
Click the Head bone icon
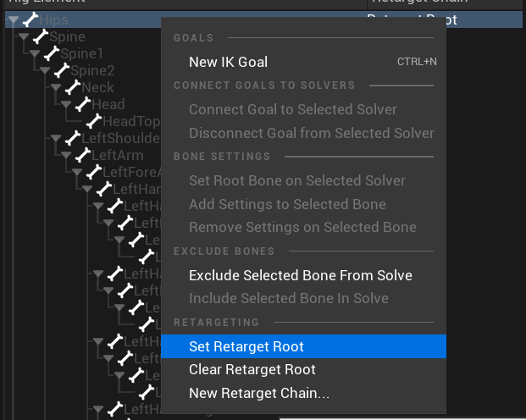[x=83, y=104]
